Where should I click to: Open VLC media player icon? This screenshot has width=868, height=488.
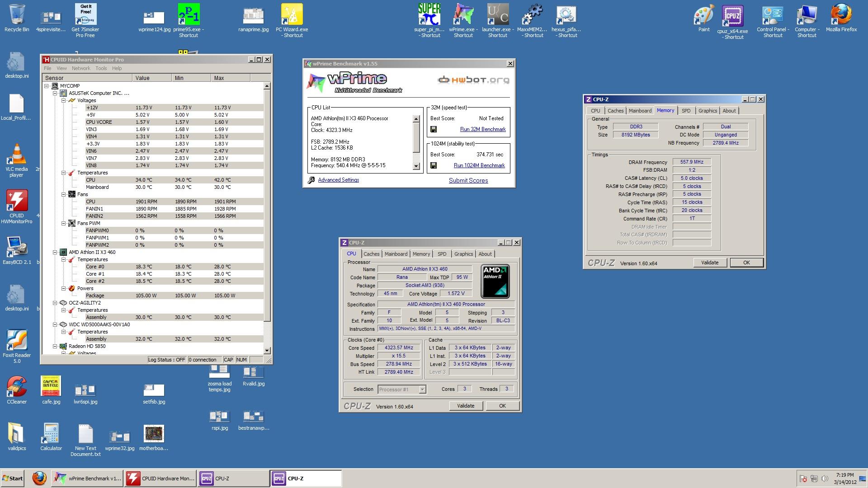[x=17, y=160]
